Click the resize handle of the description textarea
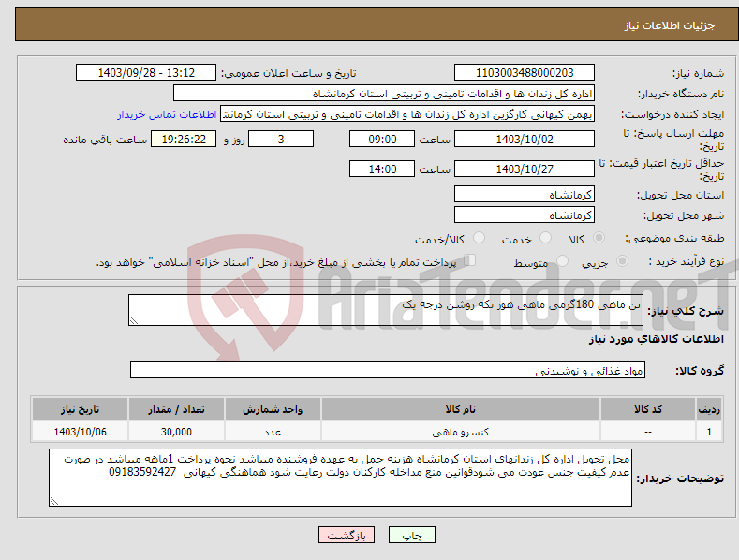The width and height of the screenshot is (739, 560). tap(134, 321)
